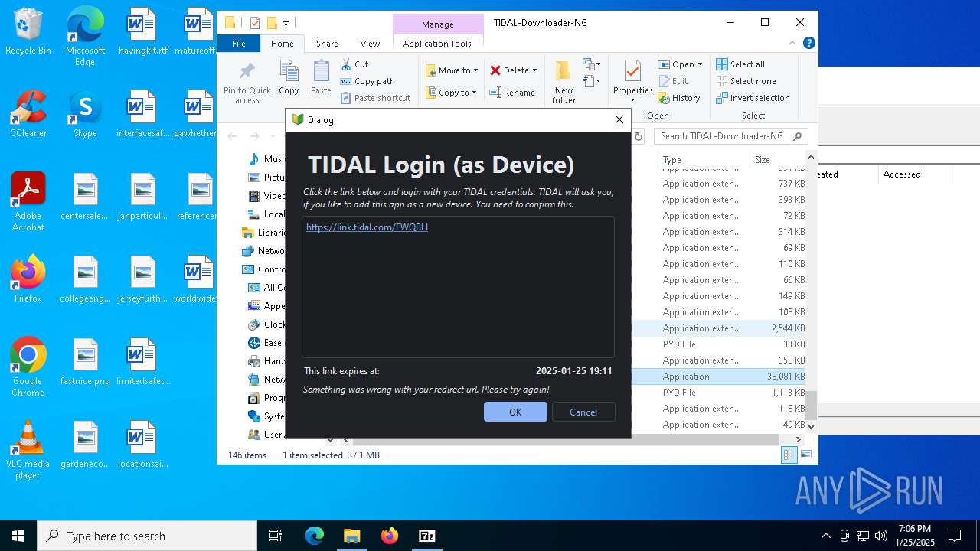Image resolution: width=980 pixels, height=551 pixels.
Task: Open Google Chrome desktop shortcut
Action: (x=28, y=367)
